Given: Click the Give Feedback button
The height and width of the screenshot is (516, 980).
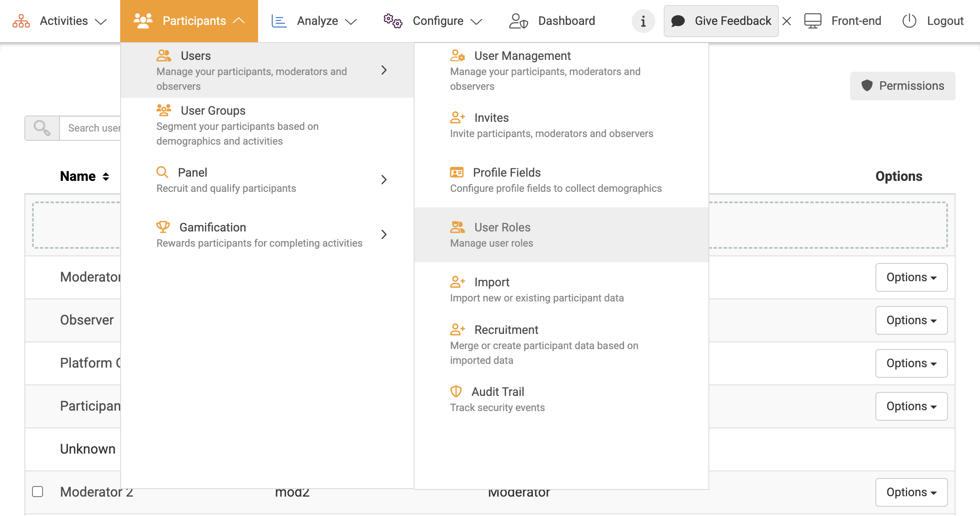Looking at the screenshot, I should pos(721,21).
